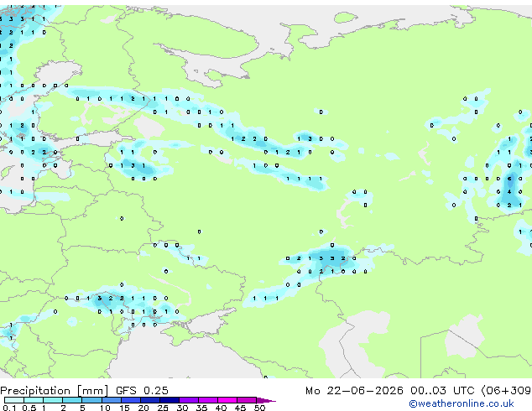
Task: Select the 45–50 mm legend swatch
Action: [247, 400]
